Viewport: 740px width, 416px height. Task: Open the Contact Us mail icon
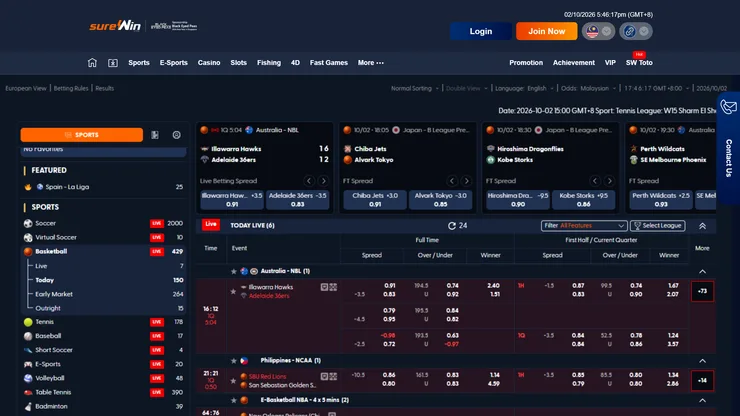729,107
